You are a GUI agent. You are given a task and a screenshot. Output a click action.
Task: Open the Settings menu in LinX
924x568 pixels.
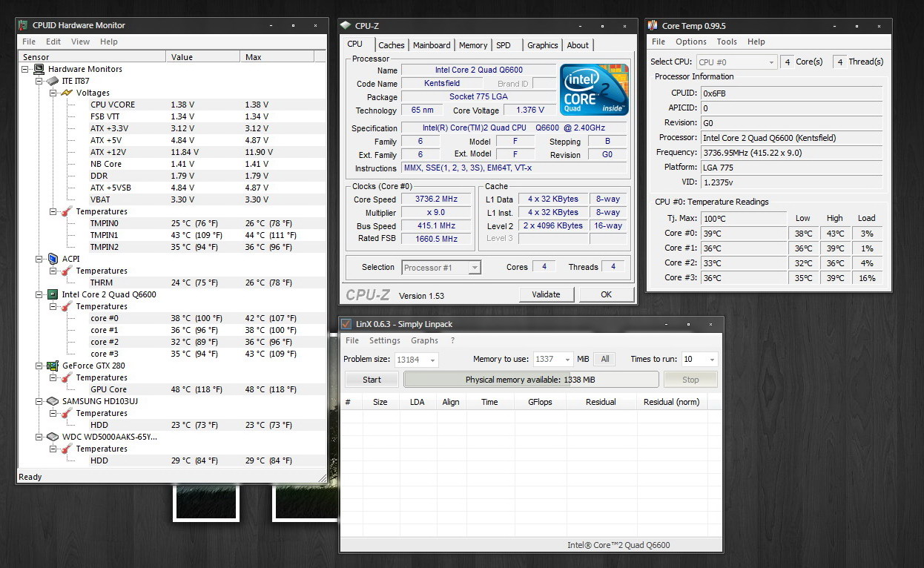pos(385,341)
